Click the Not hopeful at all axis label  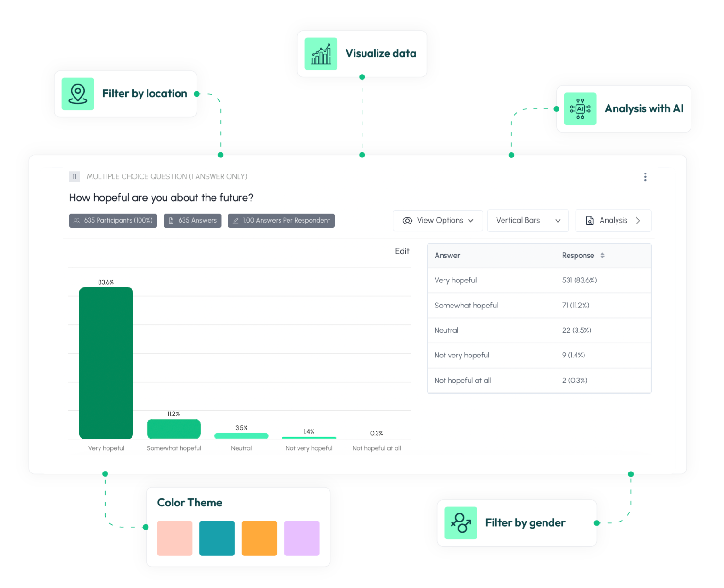click(377, 448)
